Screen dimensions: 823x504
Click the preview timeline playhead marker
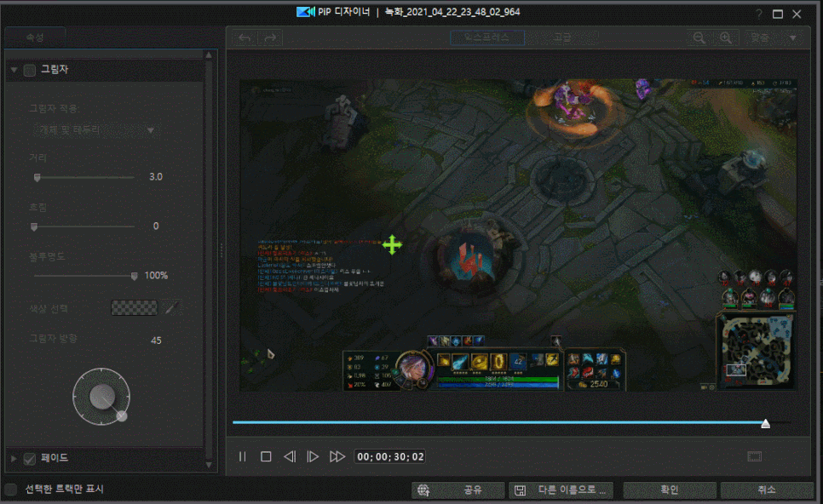(x=766, y=424)
